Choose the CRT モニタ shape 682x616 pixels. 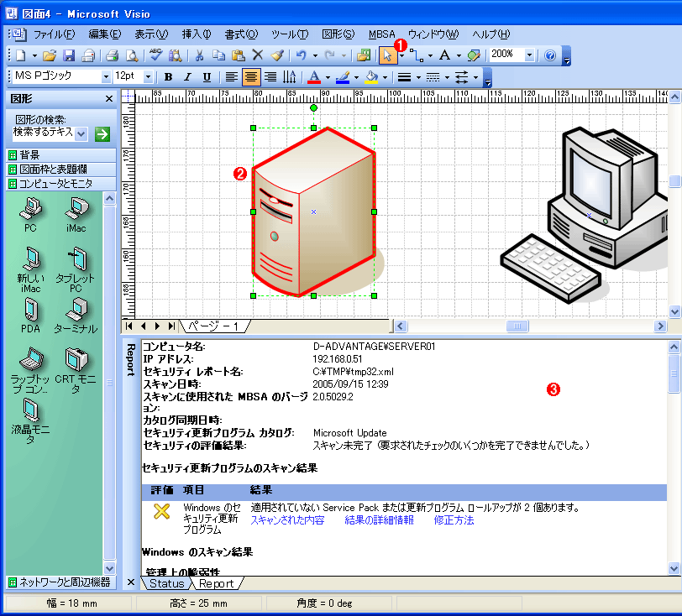coord(76,370)
